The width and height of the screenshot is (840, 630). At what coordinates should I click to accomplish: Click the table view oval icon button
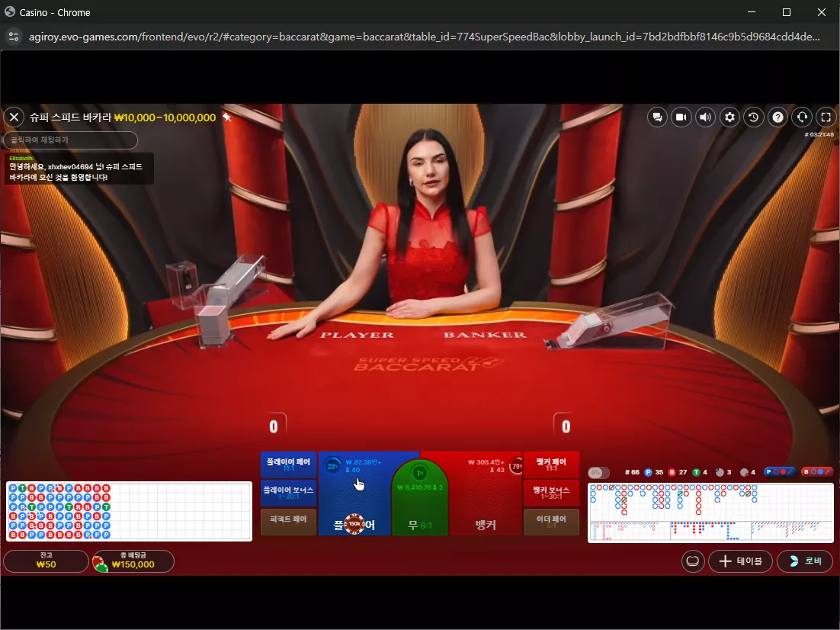click(x=693, y=561)
